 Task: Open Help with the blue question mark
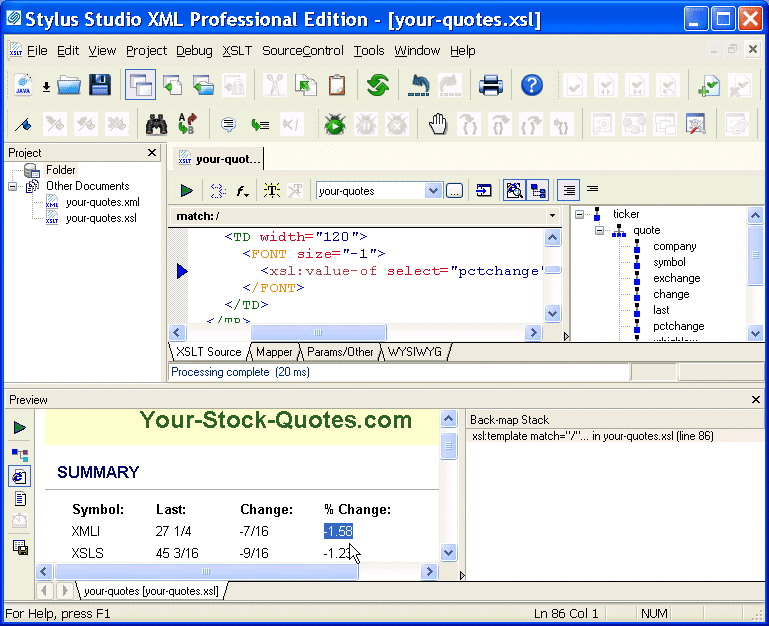(x=532, y=86)
